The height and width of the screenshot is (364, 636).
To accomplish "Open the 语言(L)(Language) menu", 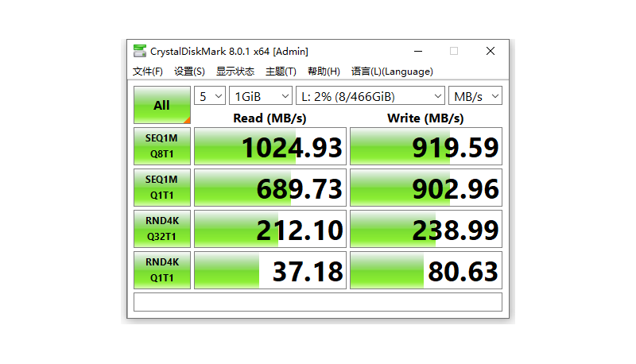I will (x=392, y=72).
